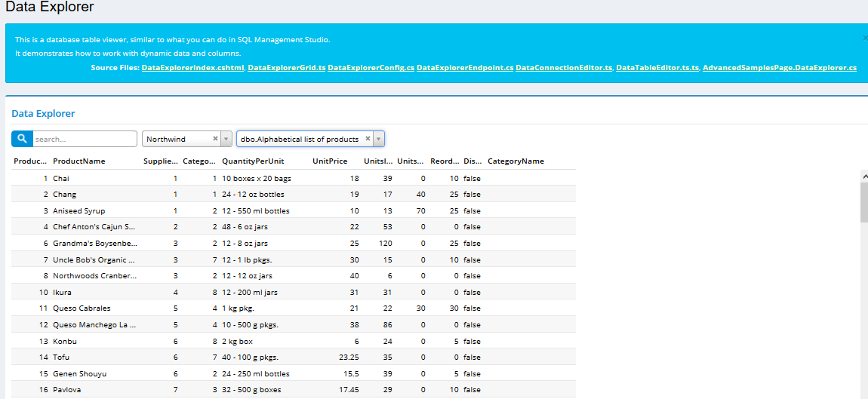Click the 120 units in stock value
868x399 pixels.
tap(386, 243)
